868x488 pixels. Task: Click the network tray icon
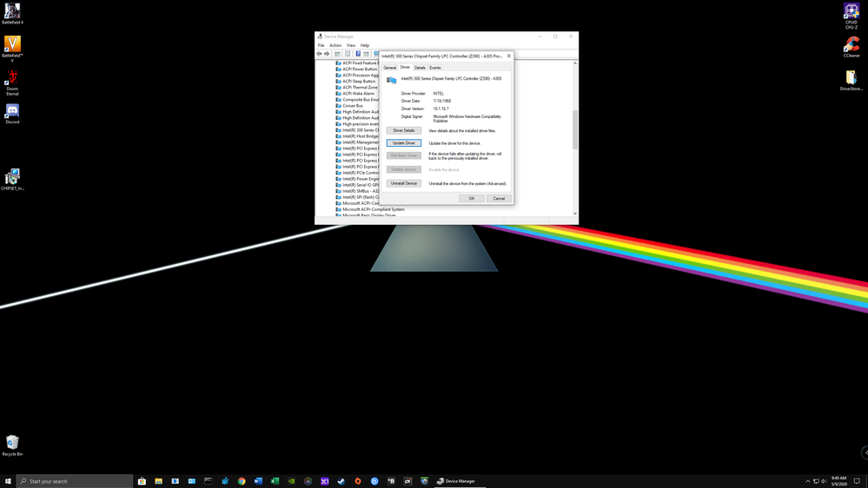pyautogui.click(x=815, y=481)
